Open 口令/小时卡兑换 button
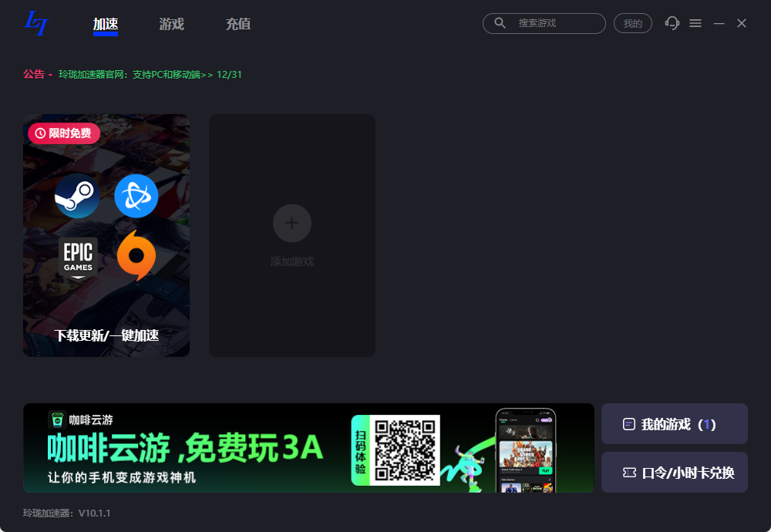Image resolution: width=771 pixels, height=532 pixels. click(675, 473)
